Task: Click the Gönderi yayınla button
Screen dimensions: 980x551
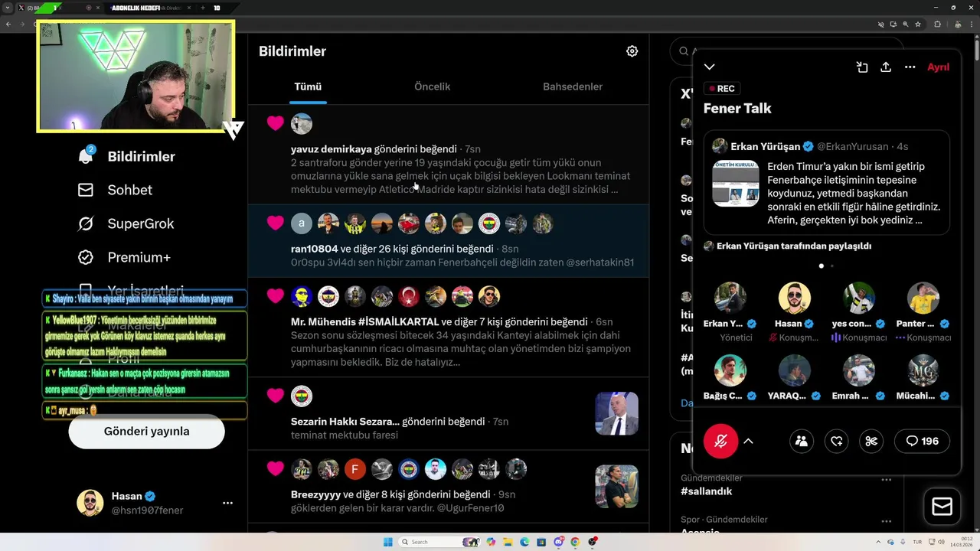Action: click(x=146, y=432)
